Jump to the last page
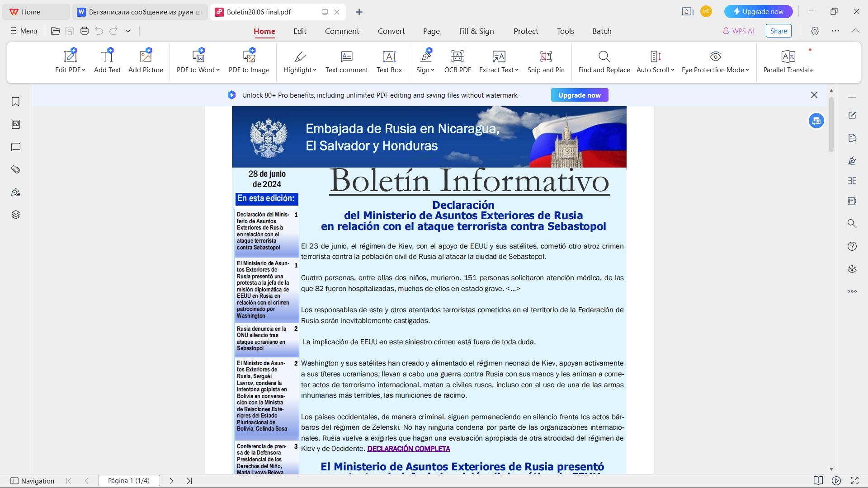 (189, 481)
